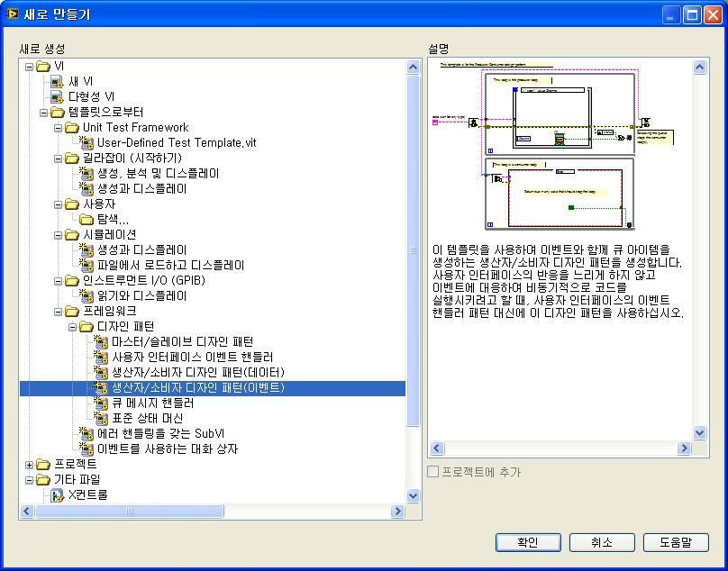Screen dimensions: 728x571
Task: Click the tree list vertical scrollbar thumb
Action: pyautogui.click(x=414, y=251)
